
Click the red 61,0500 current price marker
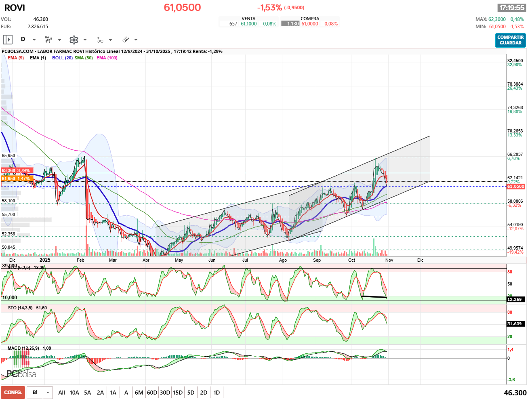pos(515,187)
